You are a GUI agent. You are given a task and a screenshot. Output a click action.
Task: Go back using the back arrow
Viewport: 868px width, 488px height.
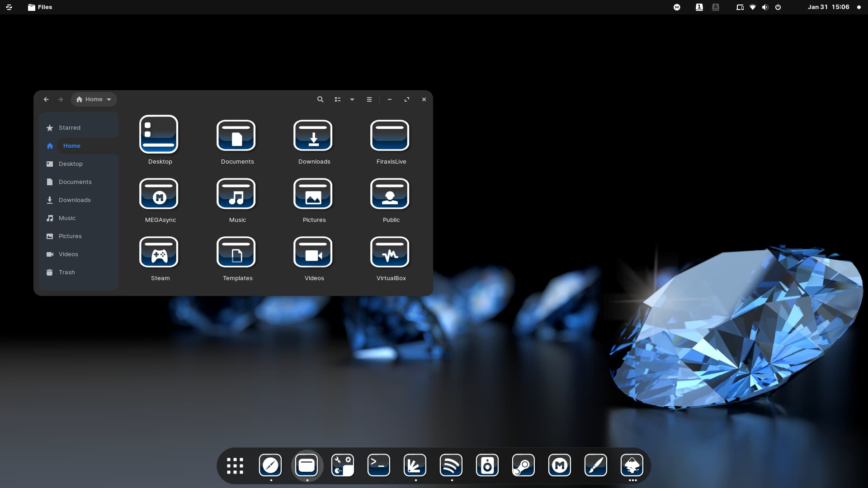click(46, 99)
